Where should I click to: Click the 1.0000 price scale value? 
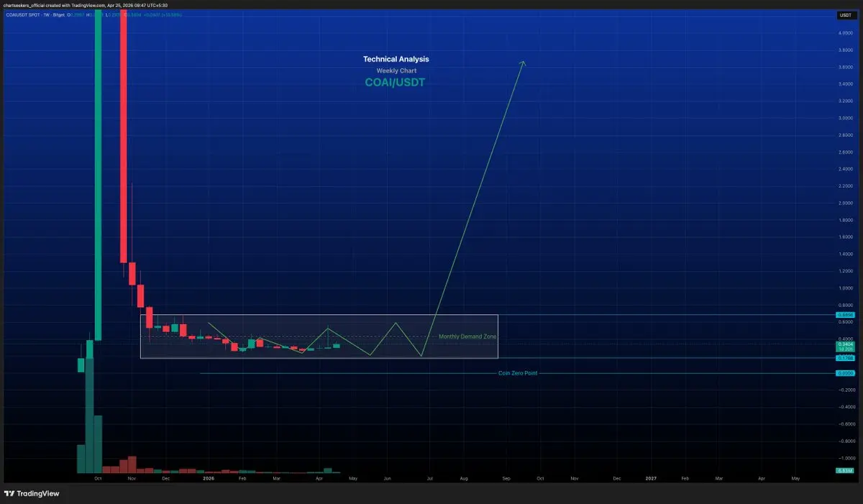(x=845, y=288)
